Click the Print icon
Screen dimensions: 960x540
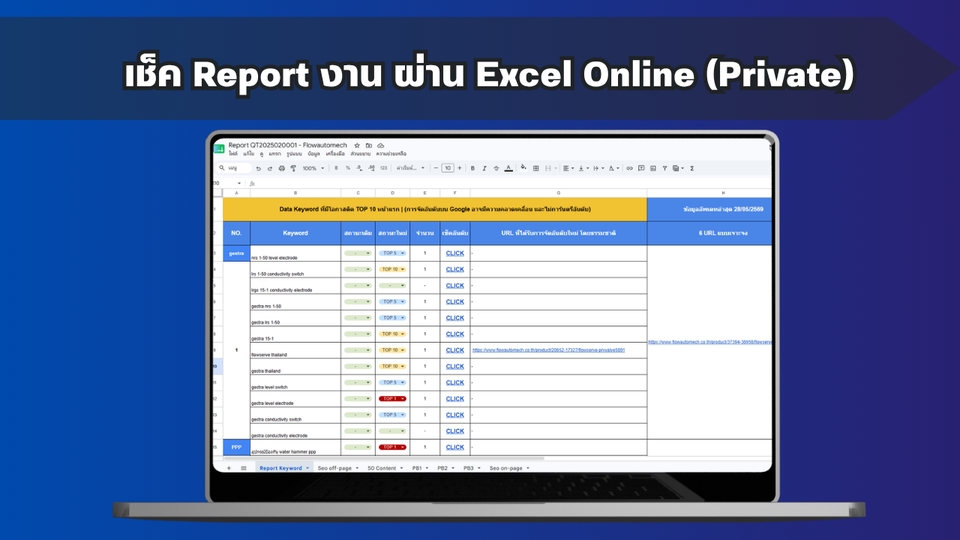coord(282,168)
